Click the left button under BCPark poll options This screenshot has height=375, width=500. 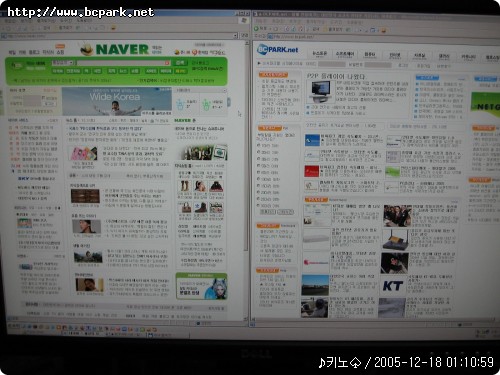pos(267,212)
